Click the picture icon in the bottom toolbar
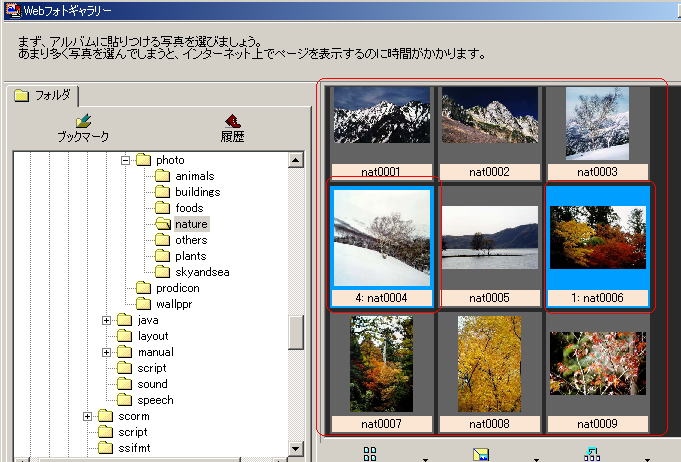Viewport: 681px width, 462px height. click(x=481, y=455)
